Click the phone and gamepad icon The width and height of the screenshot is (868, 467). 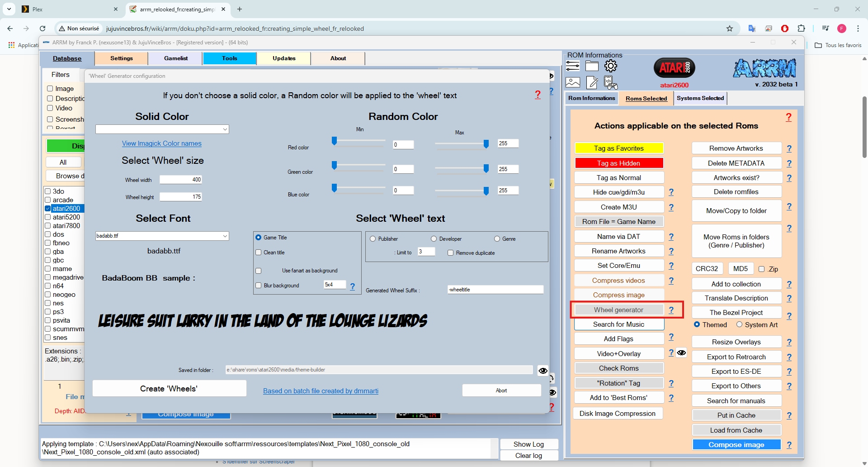(x=611, y=82)
